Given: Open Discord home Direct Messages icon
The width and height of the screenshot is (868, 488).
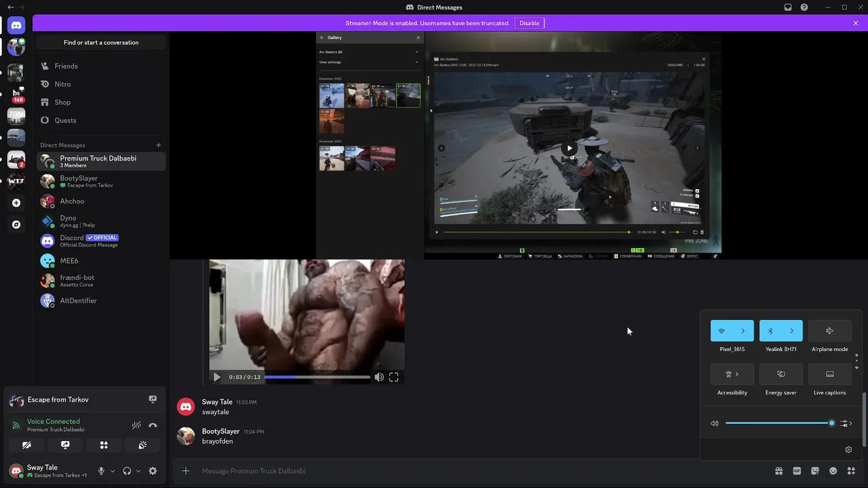Looking at the screenshot, I should [x=16, y=26].
